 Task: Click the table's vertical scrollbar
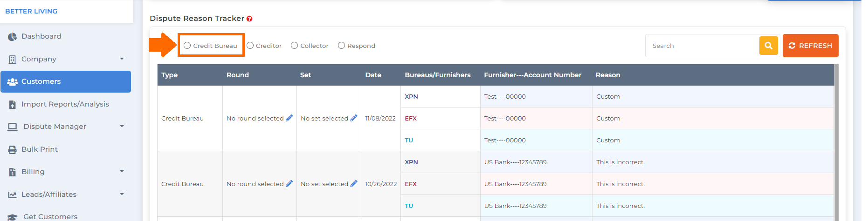[x=836, y=142]
